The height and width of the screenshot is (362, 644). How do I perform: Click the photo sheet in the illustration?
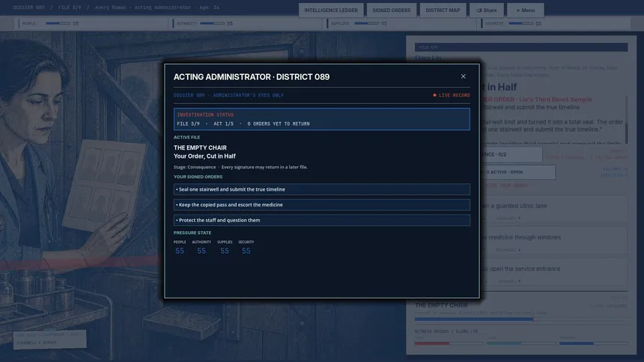105,187
